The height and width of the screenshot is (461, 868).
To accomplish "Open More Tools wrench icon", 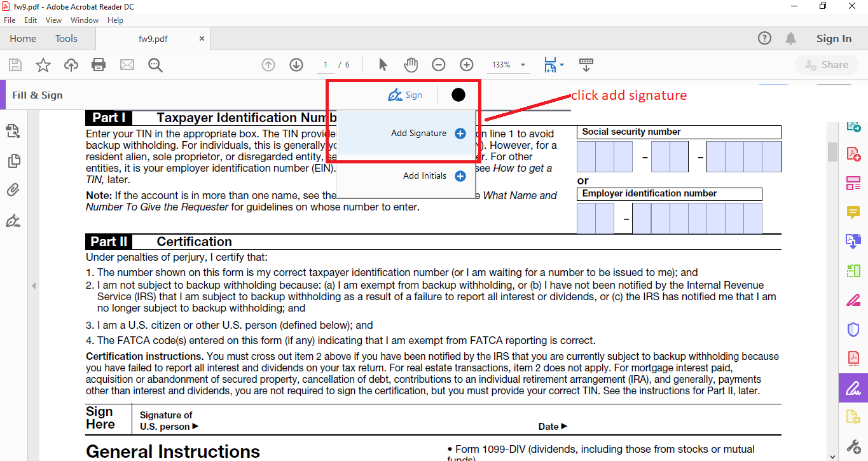I will (x=853, y=446).
